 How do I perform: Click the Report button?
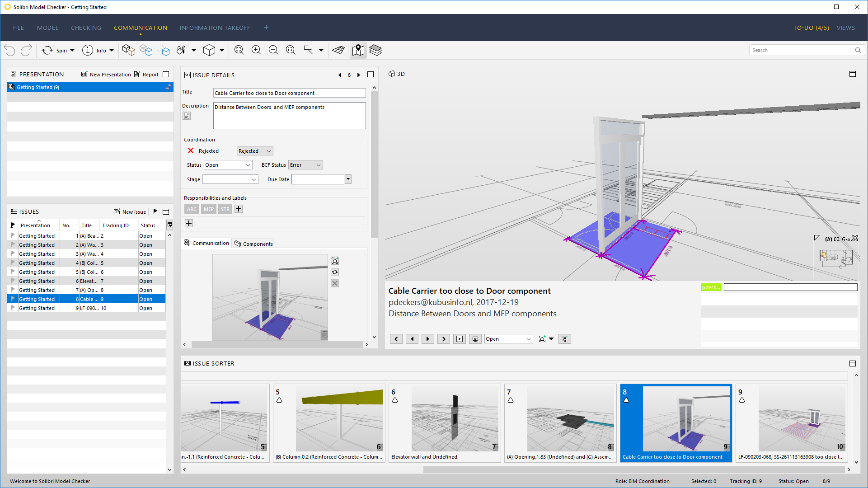click(x=146, y=75)
